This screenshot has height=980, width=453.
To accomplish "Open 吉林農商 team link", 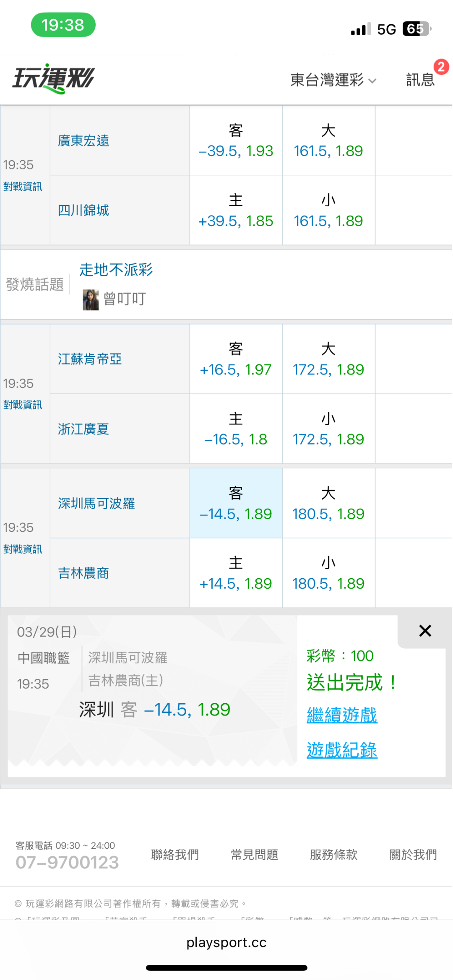I will click(x=83, y=573).
